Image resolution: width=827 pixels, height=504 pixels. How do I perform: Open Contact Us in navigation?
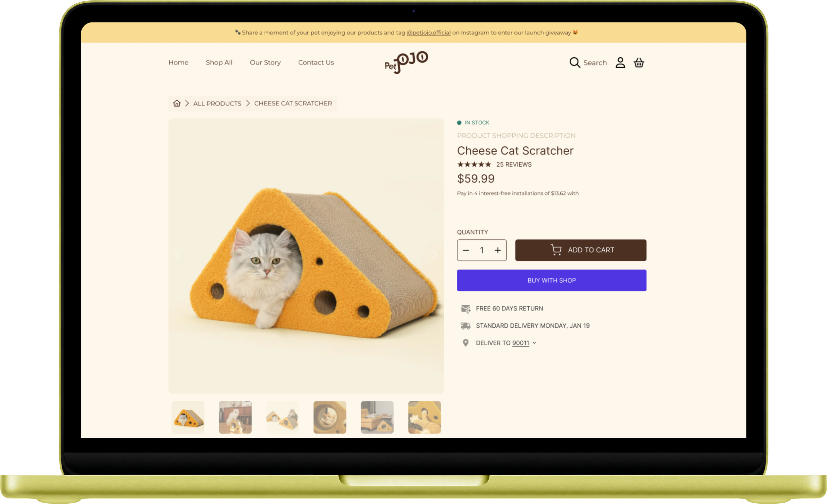(x=316, y=63)
